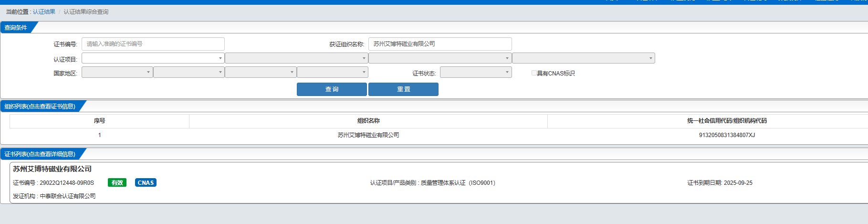The height and width of the screenshot is (224, 868).
Task: Open the first 认证项目 dropdown beside its label
Action: click(x=153, y=58)
